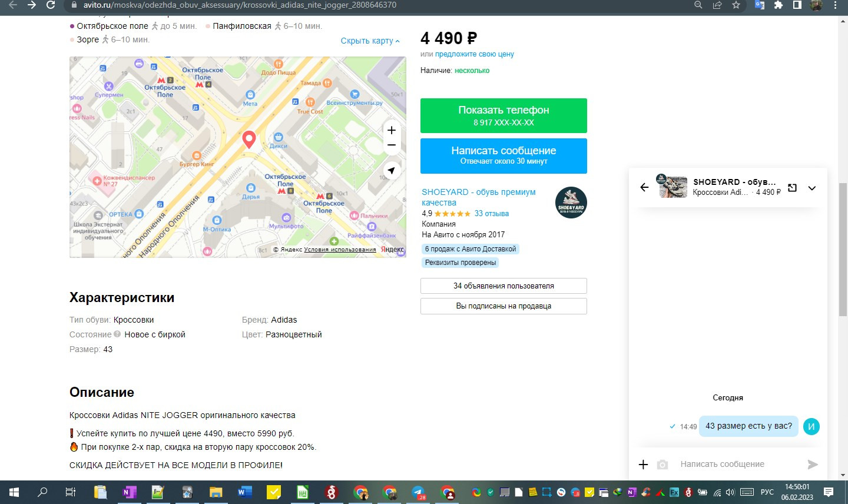
Task: Click 34 объявления пользователя button
Action: coord(503,286)
